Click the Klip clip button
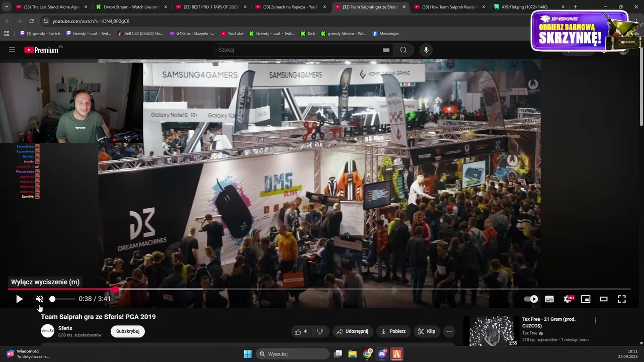644x362 pixels. point(426,331)
